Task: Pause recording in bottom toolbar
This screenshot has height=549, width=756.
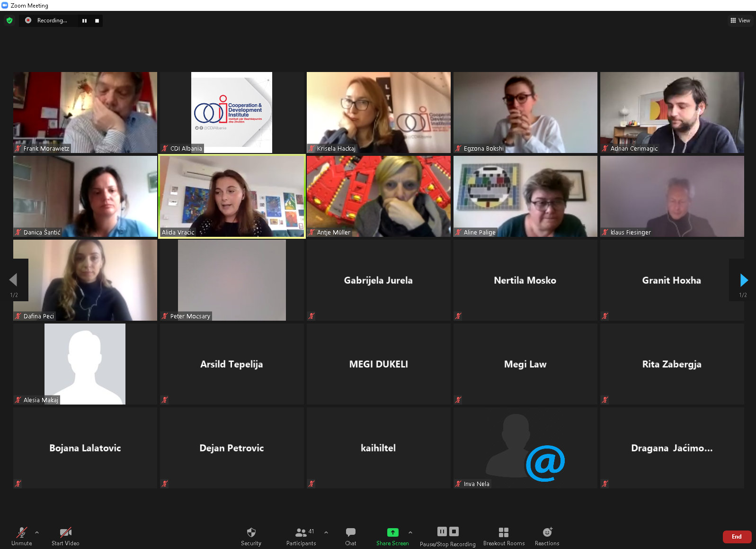Action: click(442, 531)
